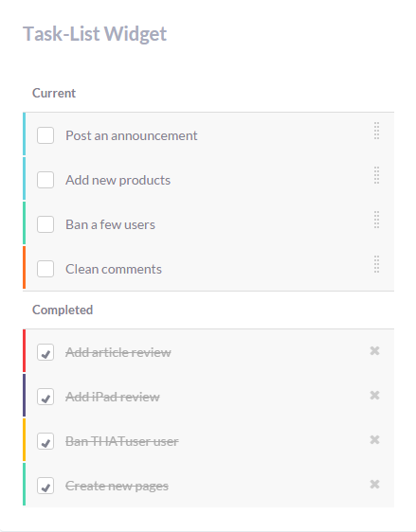Viewport: 416px width, 532px height.
Task: Mark Ban a few users as done
Action: pyautogui.click(x=45, y=224)
